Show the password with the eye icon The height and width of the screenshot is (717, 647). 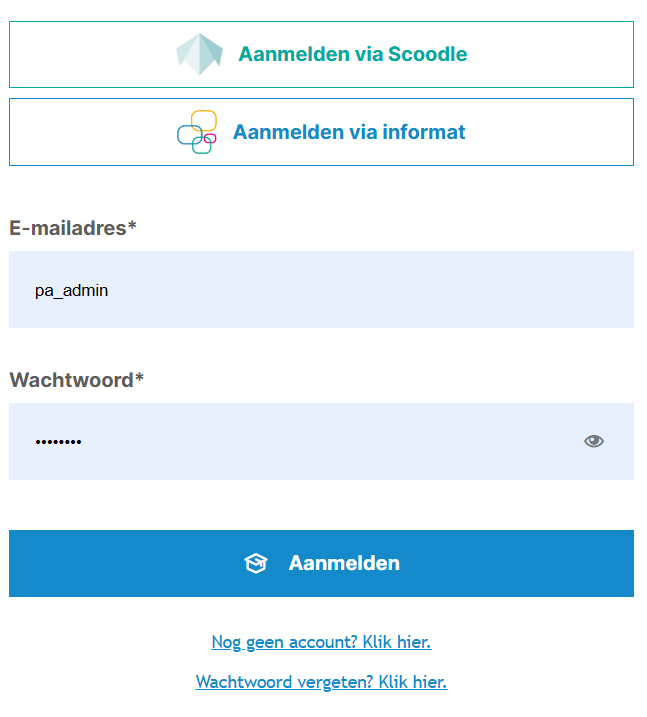(594, 441)
